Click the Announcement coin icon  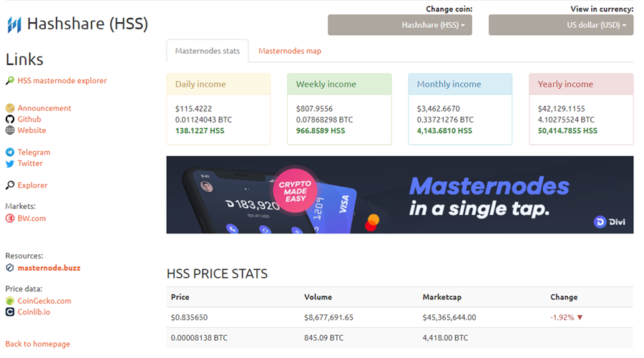(10, 108)
